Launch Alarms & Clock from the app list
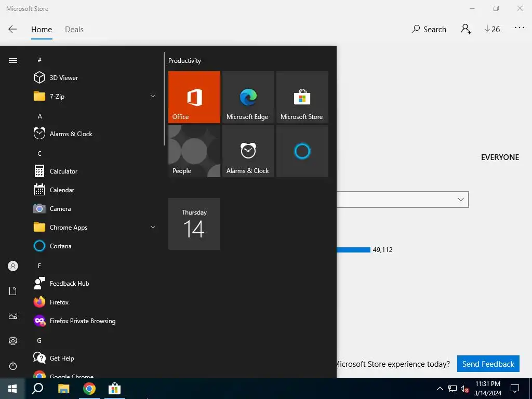Viewport: 532px width, 399px height. click(95, 134)
